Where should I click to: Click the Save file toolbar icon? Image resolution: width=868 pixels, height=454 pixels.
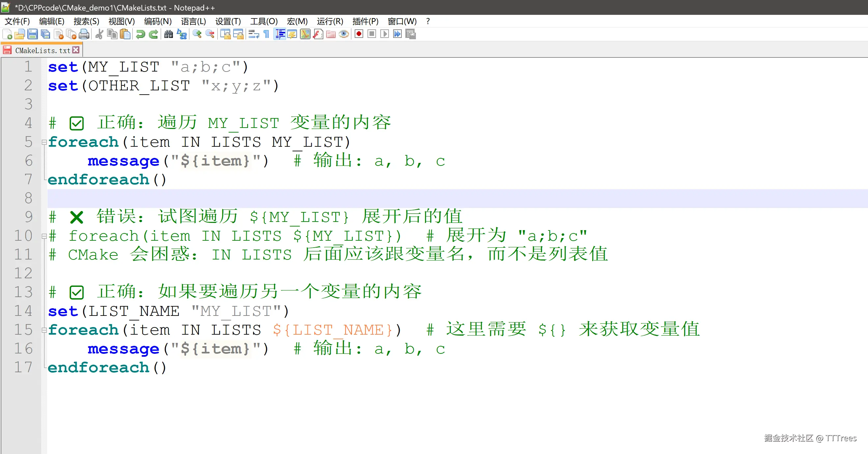pyautogui.click(x=32, y=34)
